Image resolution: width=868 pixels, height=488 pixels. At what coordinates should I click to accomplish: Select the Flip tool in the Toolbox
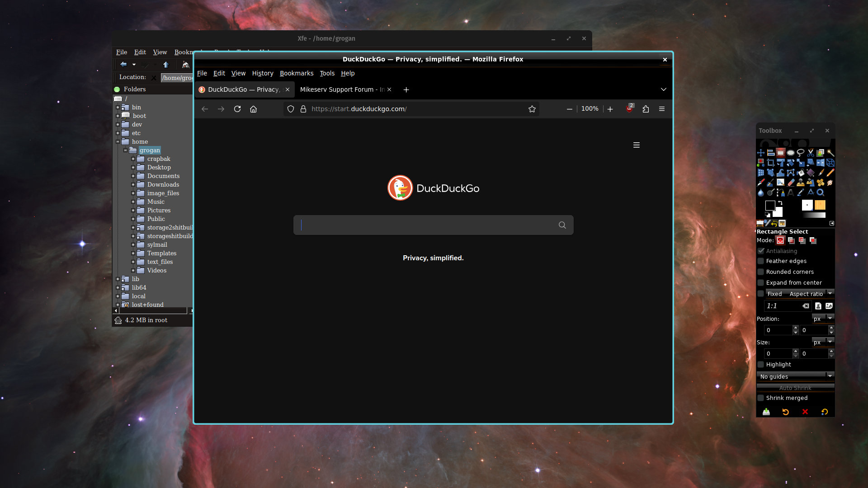[x=821, y=163]
